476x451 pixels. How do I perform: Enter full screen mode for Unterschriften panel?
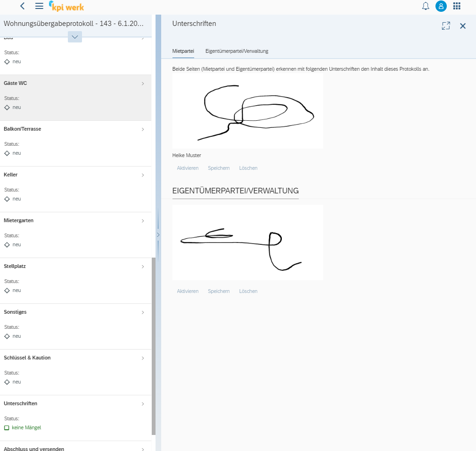click(x=446, y=26)
